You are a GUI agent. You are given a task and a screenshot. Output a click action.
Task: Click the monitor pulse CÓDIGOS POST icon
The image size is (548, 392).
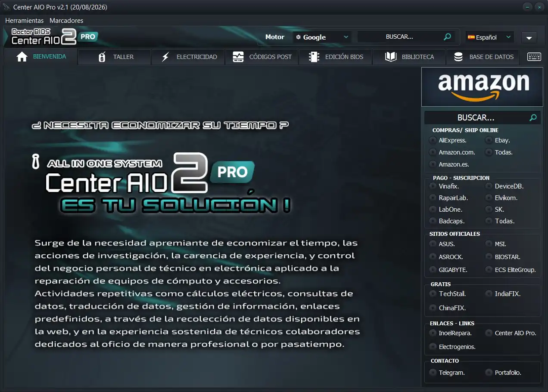(x=238, y=57)
